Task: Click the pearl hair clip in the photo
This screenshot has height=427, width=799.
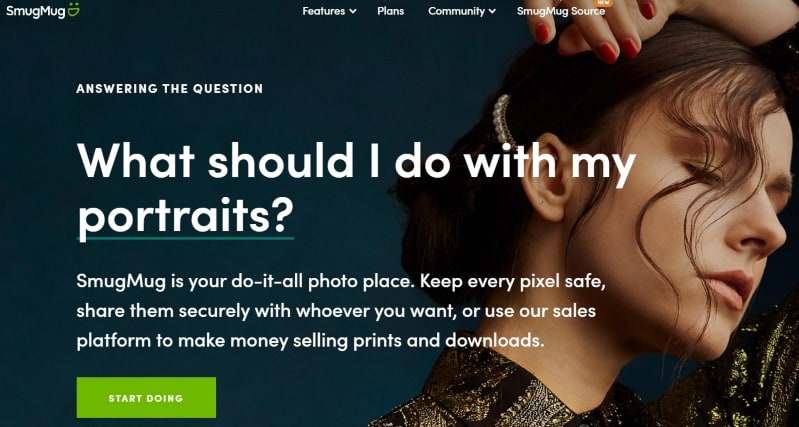Action: 503,120
